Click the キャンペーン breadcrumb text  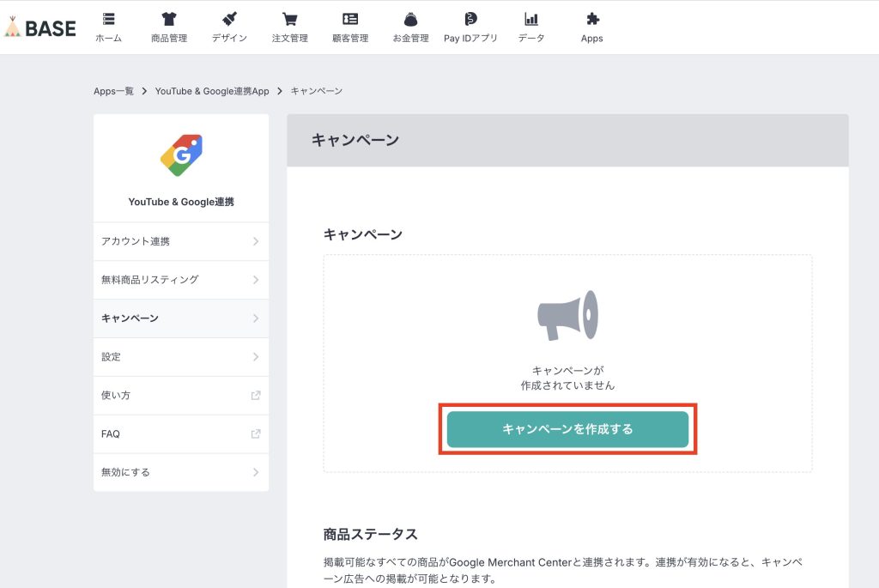tap(316, 91)
